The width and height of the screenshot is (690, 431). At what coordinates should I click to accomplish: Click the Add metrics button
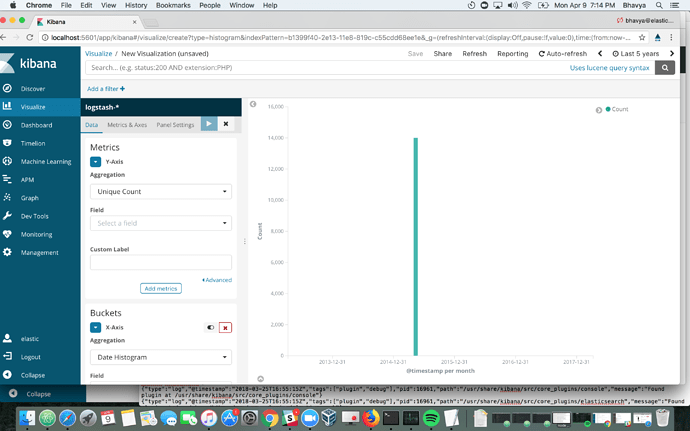[x=161, y=288]
